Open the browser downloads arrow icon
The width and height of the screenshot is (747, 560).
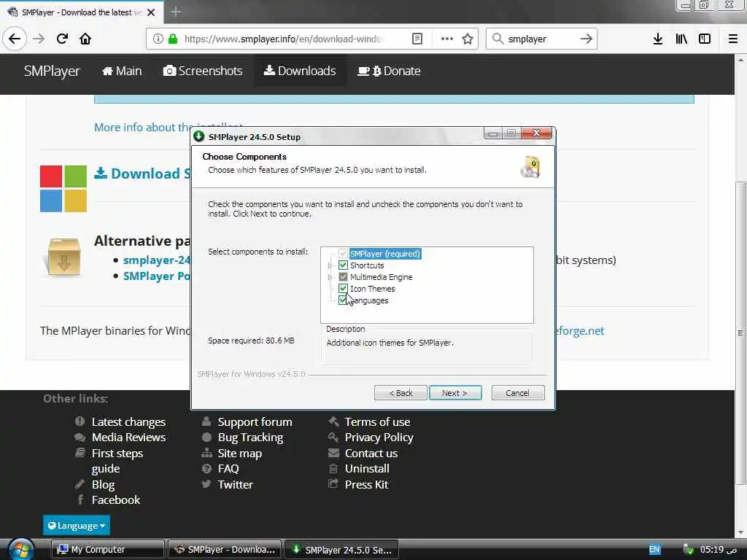[658, 39]
